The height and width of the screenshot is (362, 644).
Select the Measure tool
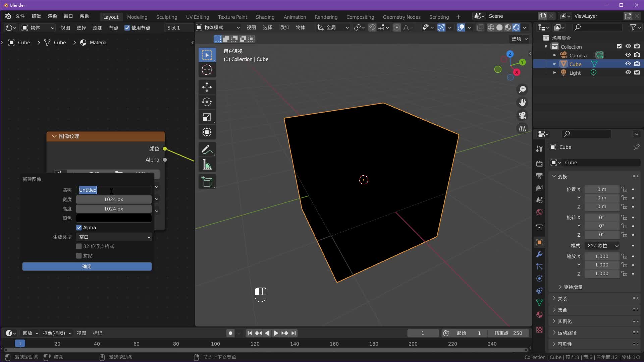207,165
